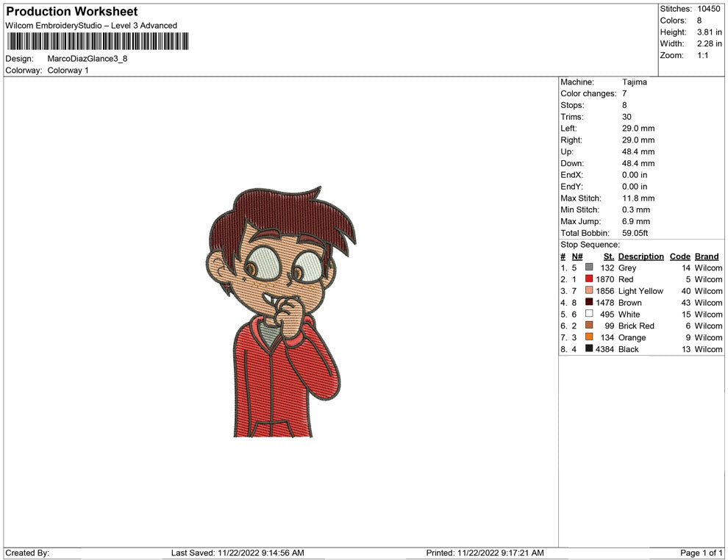
Task: Click the stitch count '4384' in Black row
Action: 605,349
